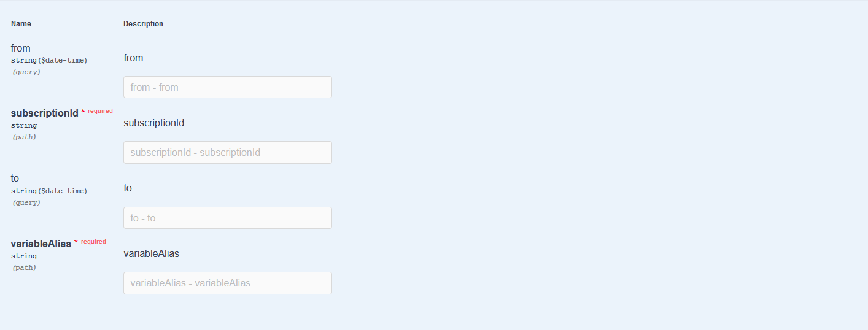Screen dimensions: 868x330
Task: Click the 'from' parameter name label
Action: coord(20,48)
